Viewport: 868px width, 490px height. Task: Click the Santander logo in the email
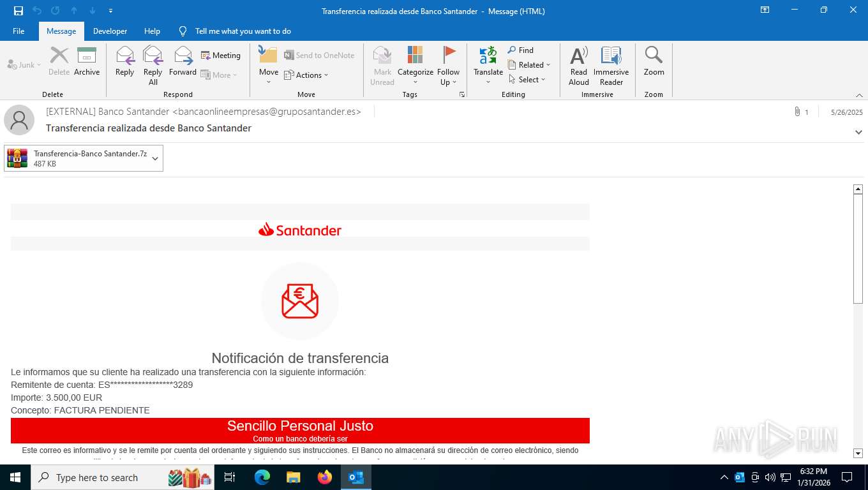tap(300, 230)
